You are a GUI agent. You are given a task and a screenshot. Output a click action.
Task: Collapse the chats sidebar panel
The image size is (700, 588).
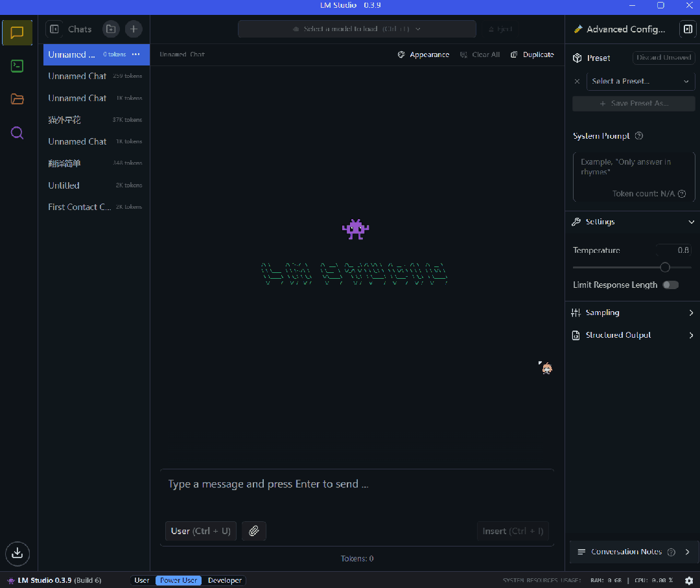coord(54,29)
